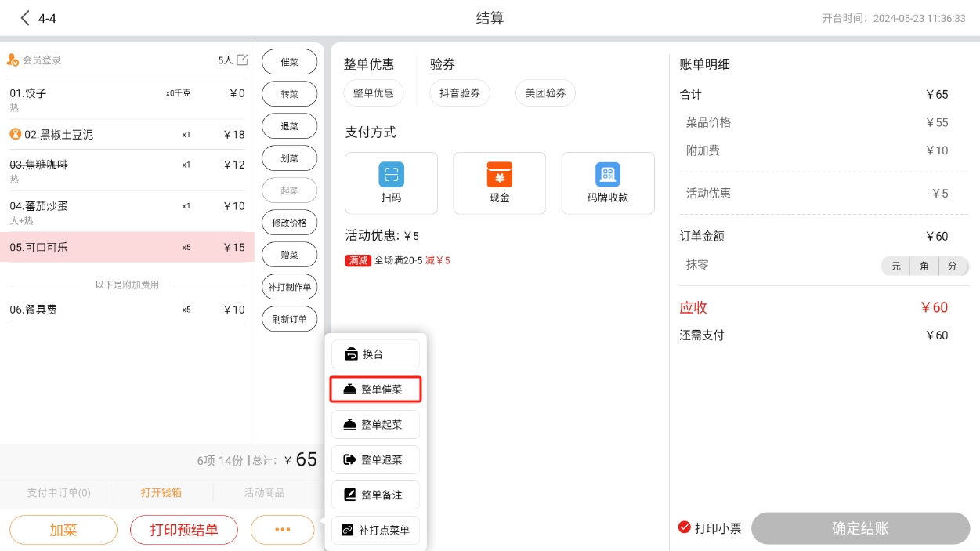Click 打开钱箱 to open cash drawer
The width and height of the screenshot is (980, 551).
[161, 493]
